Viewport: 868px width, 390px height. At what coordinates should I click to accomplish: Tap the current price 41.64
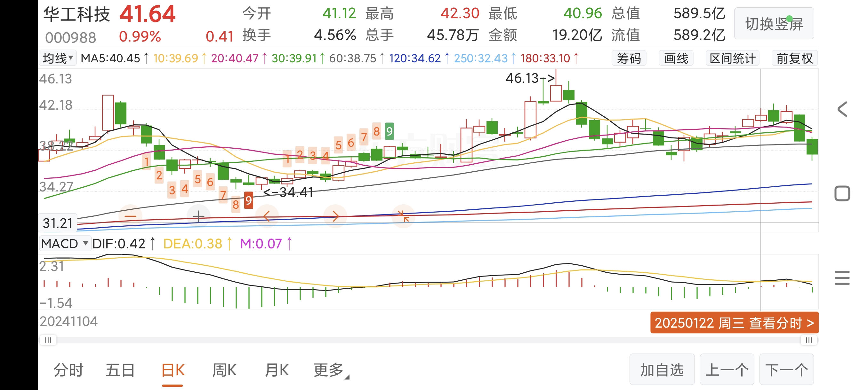tap(147, 14)
